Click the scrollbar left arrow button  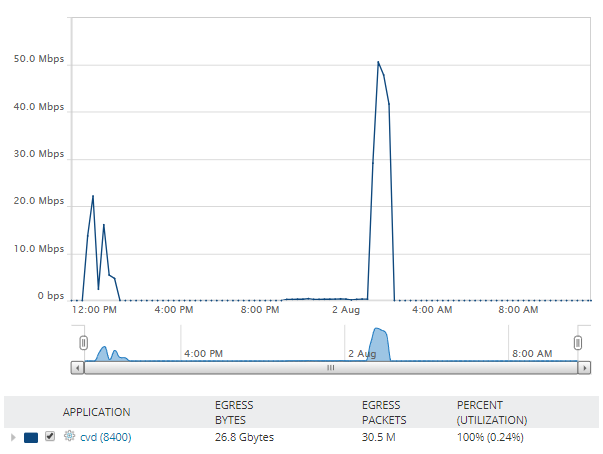pos(78,368)
